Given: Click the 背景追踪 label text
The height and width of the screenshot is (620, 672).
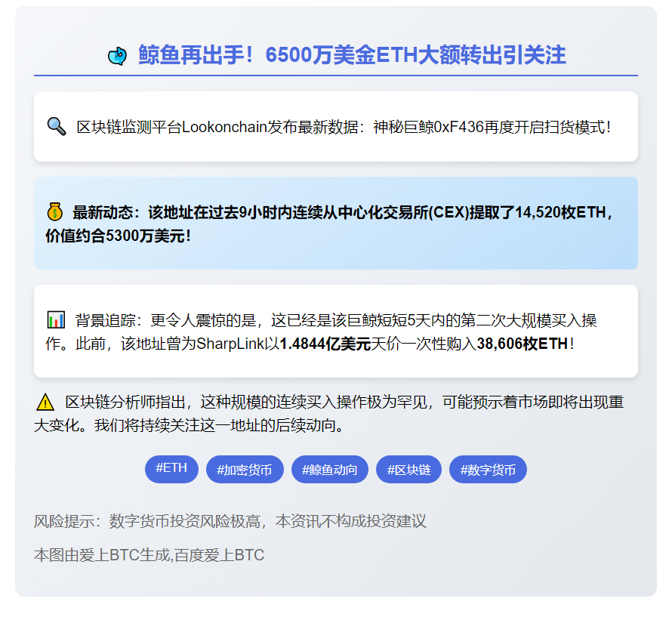Looking at the screenshot, I should coord(106,320).
